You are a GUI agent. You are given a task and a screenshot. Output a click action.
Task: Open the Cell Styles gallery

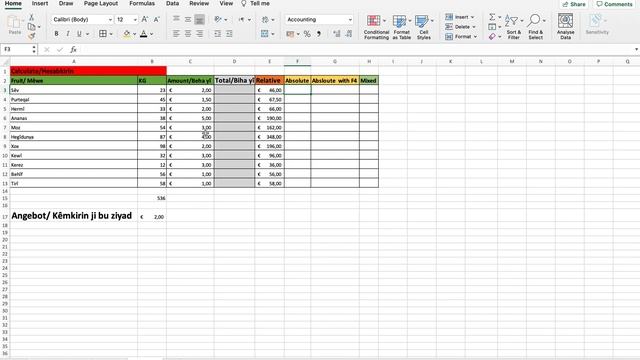pos(424,27)
